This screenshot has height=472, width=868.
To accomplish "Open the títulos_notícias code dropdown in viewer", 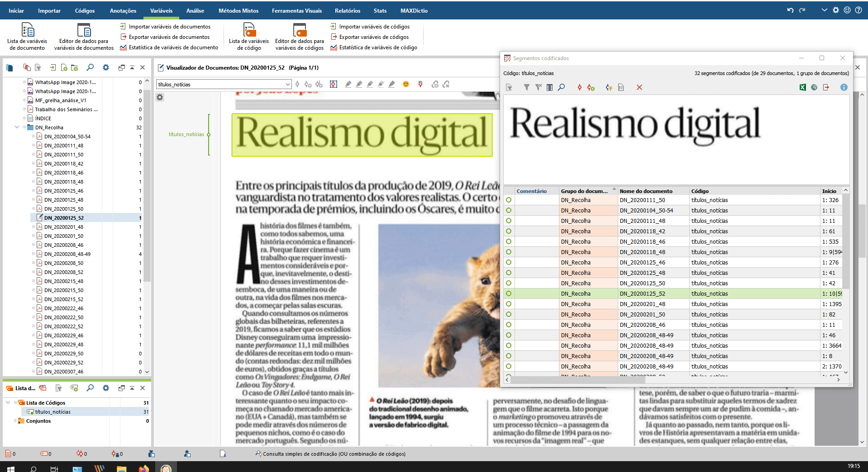I will [x=288, y=84].
